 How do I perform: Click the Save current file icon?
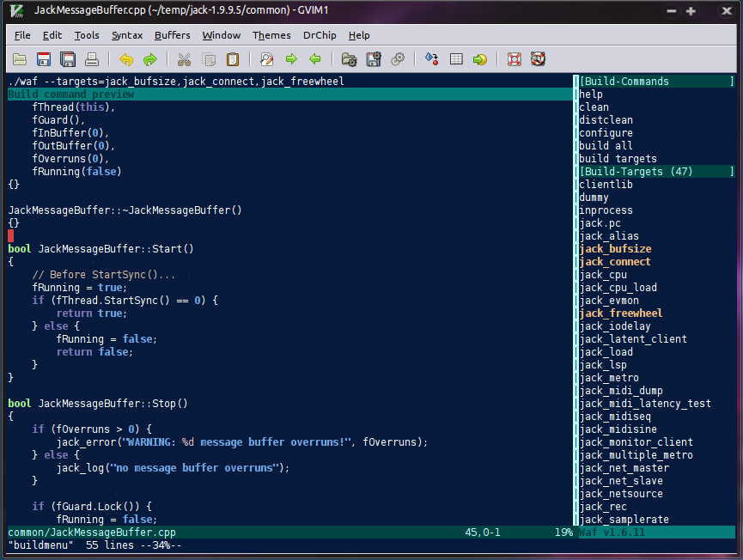click(44, 59)
